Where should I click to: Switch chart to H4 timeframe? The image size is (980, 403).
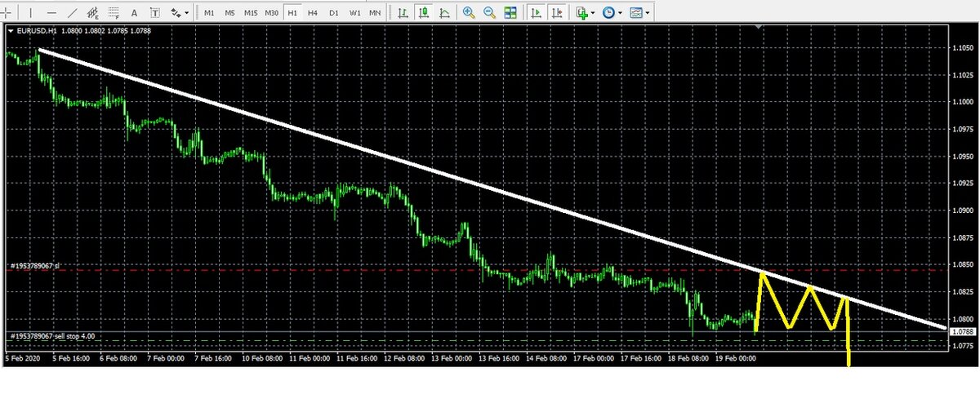[x=313, y=13]
